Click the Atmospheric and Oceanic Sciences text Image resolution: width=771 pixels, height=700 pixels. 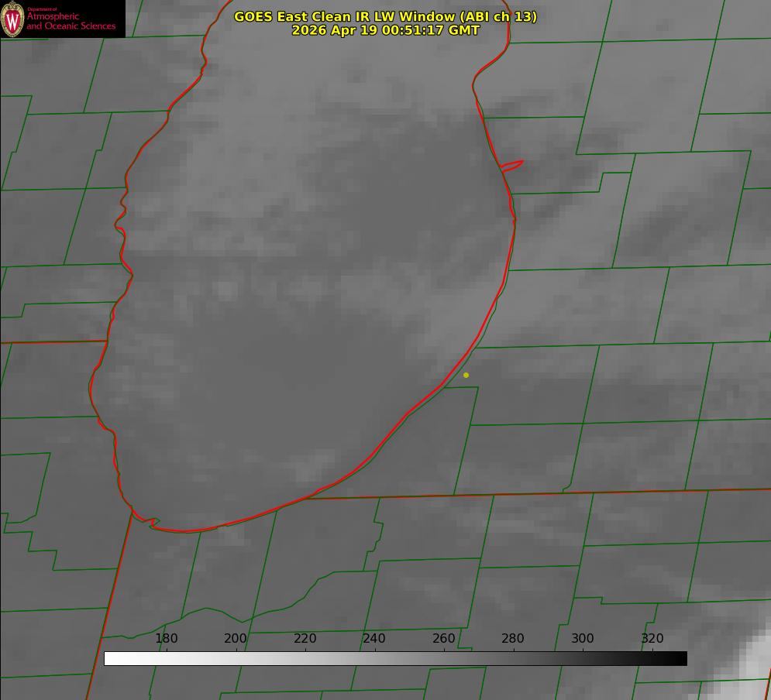click(x=71, y=21)
